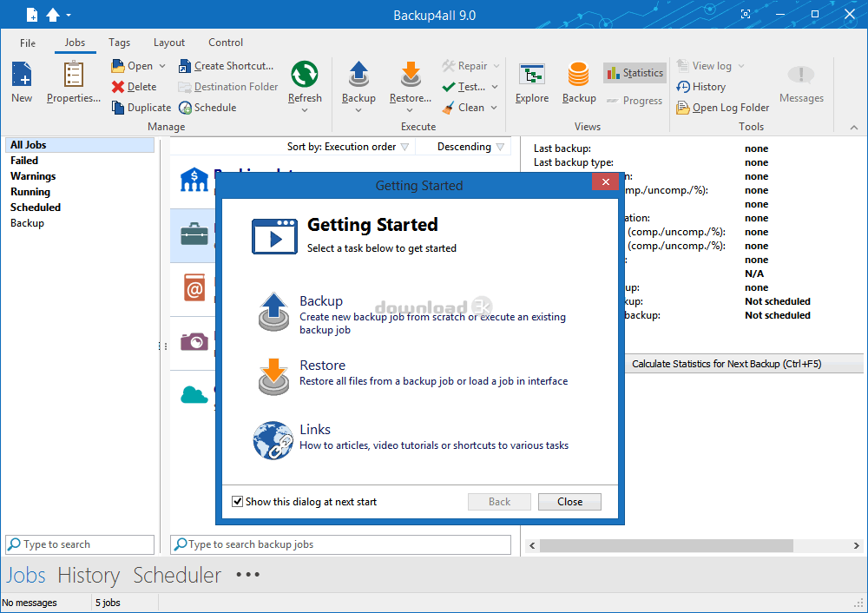Viewport: 868px width, 613px height.
Task: Filter jobs by Warnings
Action: coord(33,176)
